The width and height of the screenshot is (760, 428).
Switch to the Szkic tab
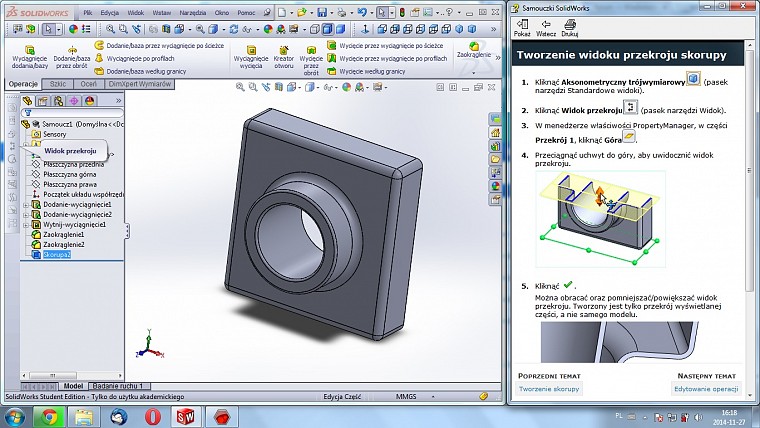tap(58, 84)
